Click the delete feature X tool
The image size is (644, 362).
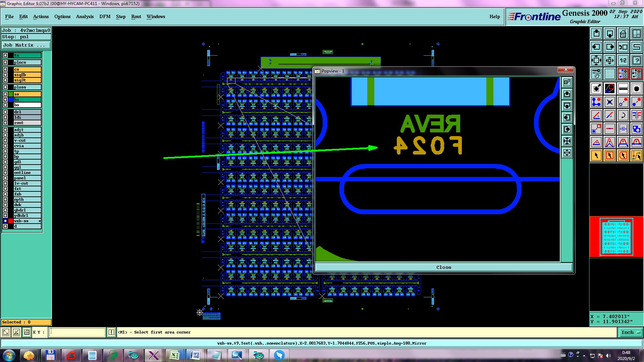609,102
